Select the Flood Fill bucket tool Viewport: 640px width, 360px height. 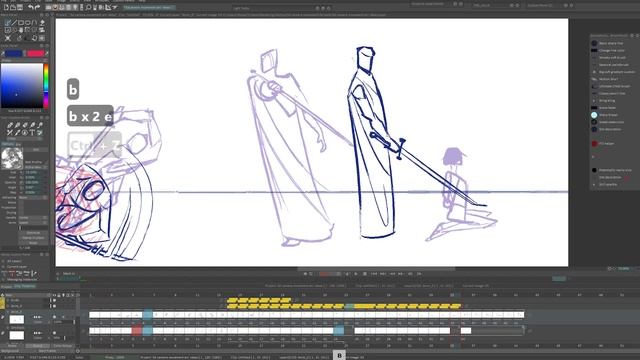(x=42, y=23)
